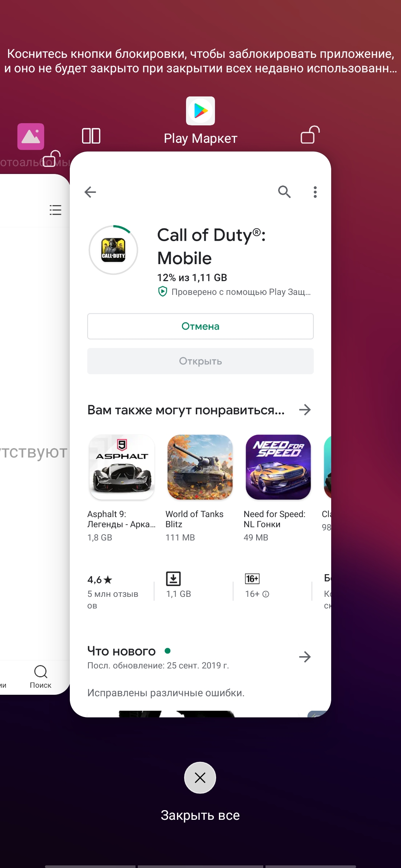This screenshot has height=868, width=401.
Task: Select Need for Speed NL game icon
Action: point(278,467)
